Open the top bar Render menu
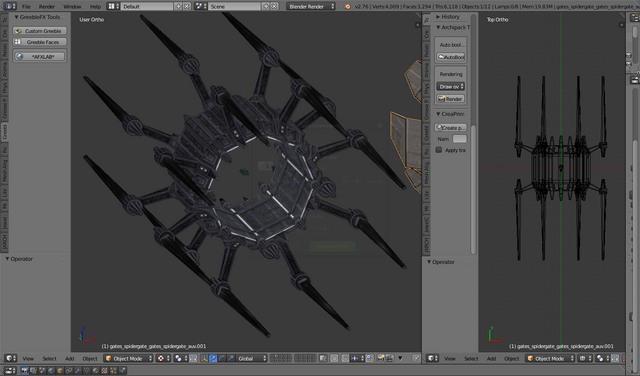 (47, 7)
